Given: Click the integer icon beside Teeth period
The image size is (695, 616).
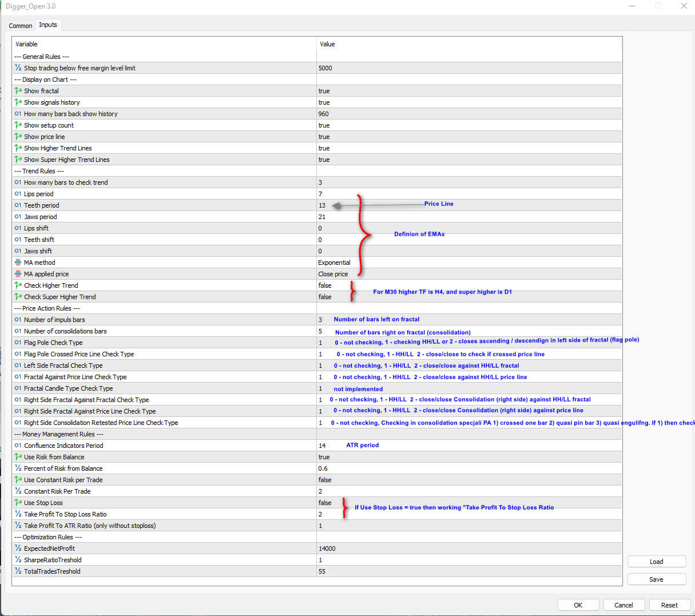Looking at the screenshot, I should point(18,205).
